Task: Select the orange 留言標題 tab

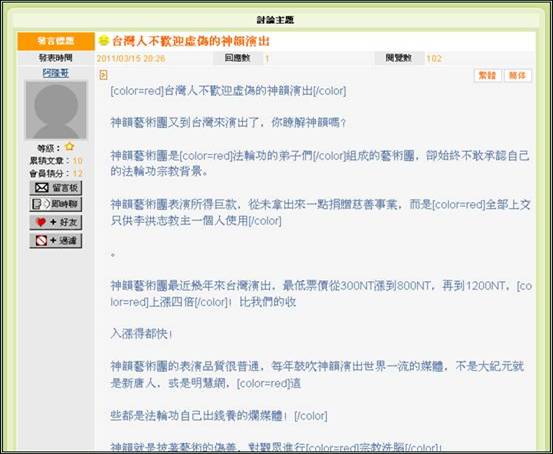Action: [56, 41]
